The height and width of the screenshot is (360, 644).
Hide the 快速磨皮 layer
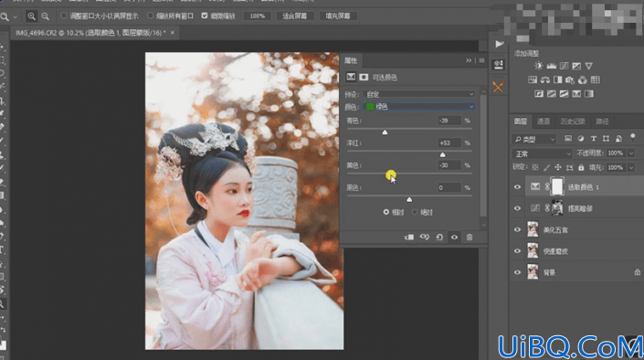(x=517, y=251)
